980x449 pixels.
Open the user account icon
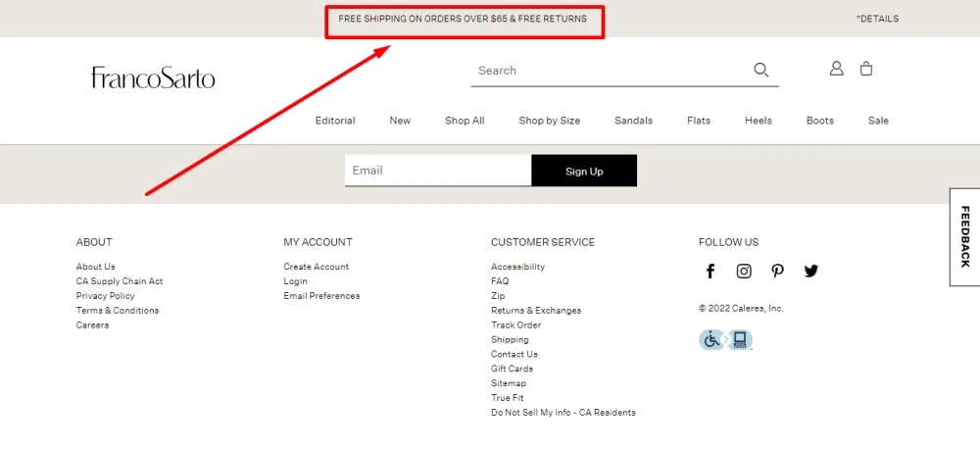tap(836, 69)
